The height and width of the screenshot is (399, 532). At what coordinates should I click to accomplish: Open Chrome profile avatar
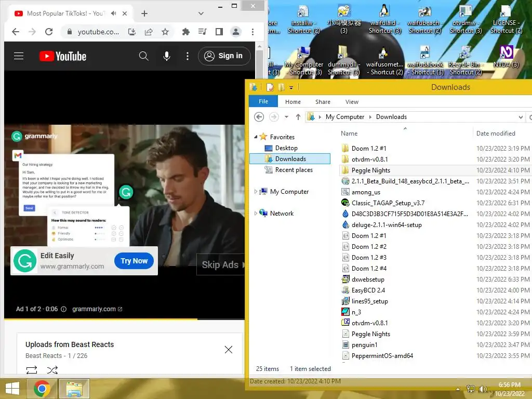[236, 32]
